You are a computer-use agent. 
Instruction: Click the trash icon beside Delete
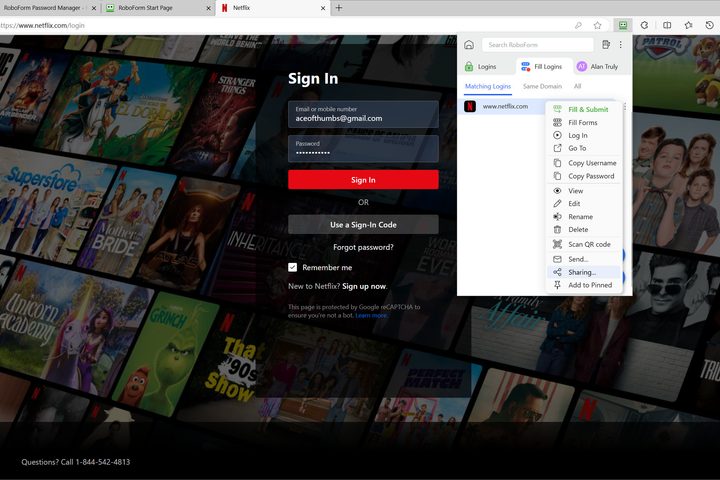(x=557, y=229)
